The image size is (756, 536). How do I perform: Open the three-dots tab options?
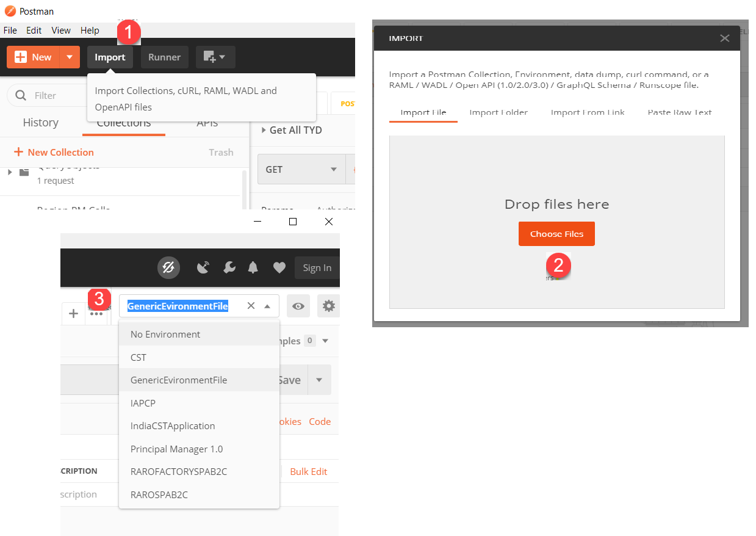[x=96, y=314]
